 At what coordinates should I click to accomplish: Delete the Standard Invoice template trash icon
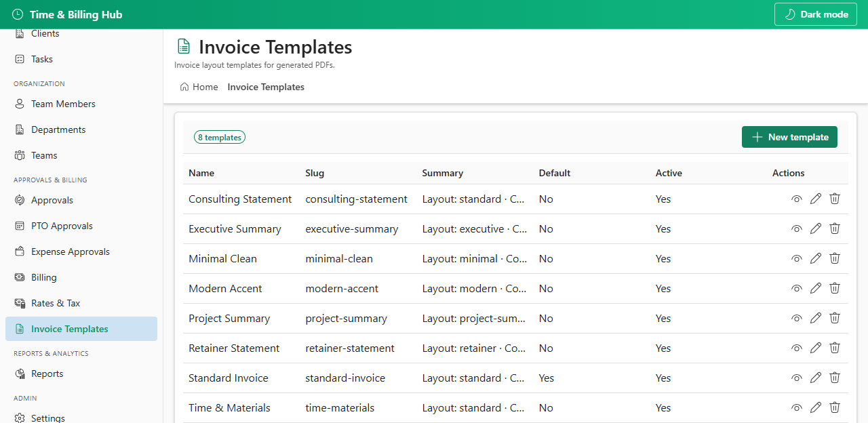pyautogui.click(x=835, y=378)
